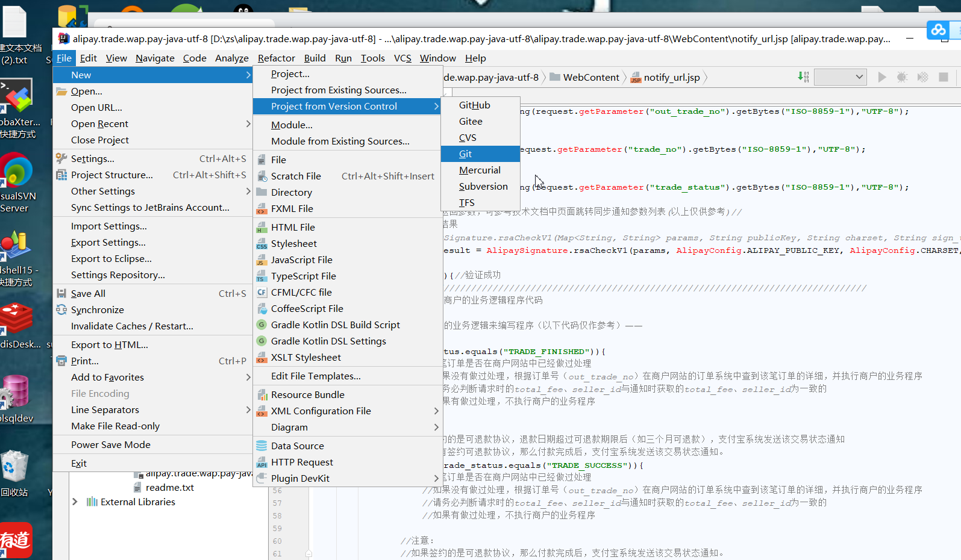
Task: Click Export to Eclipse
Action: (x=153, y=258)
